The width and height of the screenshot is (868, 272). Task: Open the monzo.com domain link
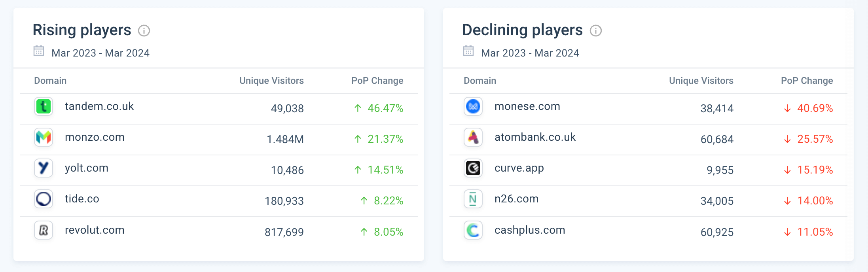point(95,137)
